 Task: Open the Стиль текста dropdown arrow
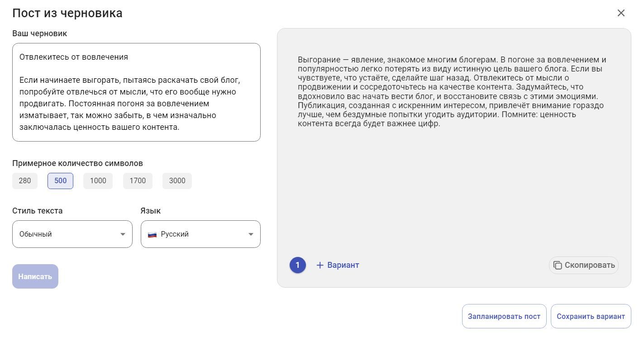(123, 234)
